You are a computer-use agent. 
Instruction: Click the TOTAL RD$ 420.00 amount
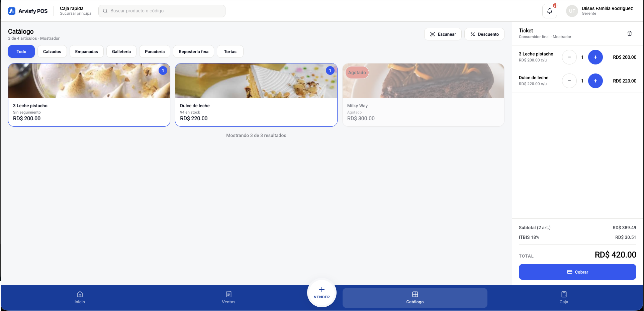pyautogui.click(x=615, y=255)
